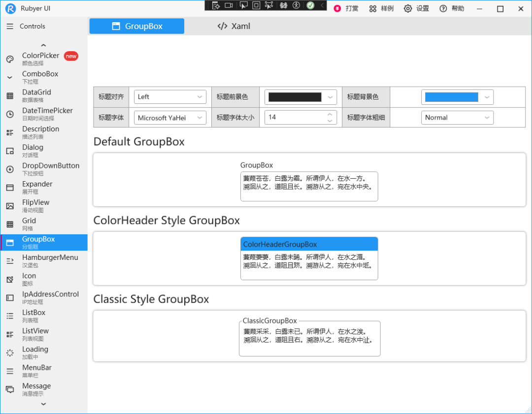This screenshot has width=532, height=414.
Task: Open the DataGrid control page
Action: coord(37,95)
